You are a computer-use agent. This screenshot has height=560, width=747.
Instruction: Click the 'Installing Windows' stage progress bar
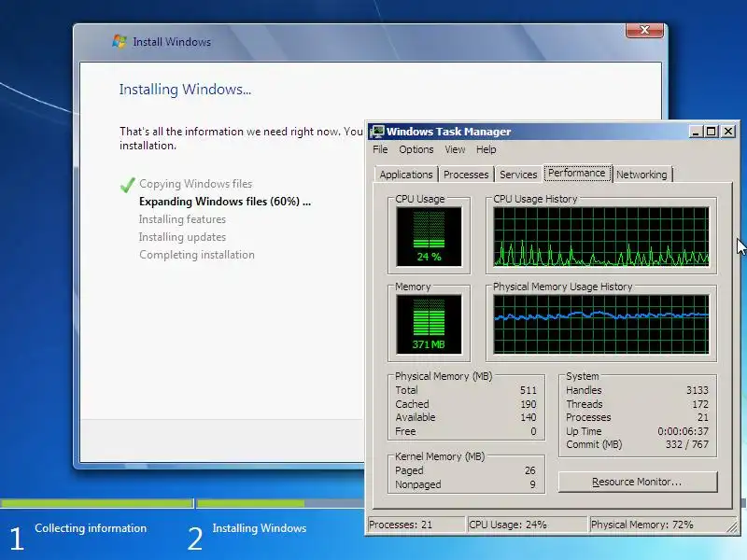[281, 503]
